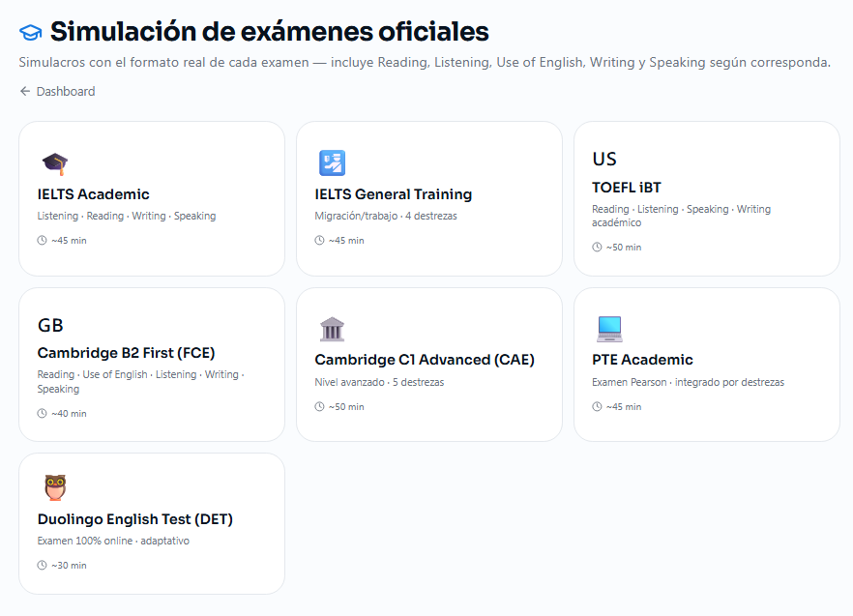Click the passport officer icon on IELTS General Training
Image resolution: width=853 pixels, height=616 pixels.
tap(332, 162)
